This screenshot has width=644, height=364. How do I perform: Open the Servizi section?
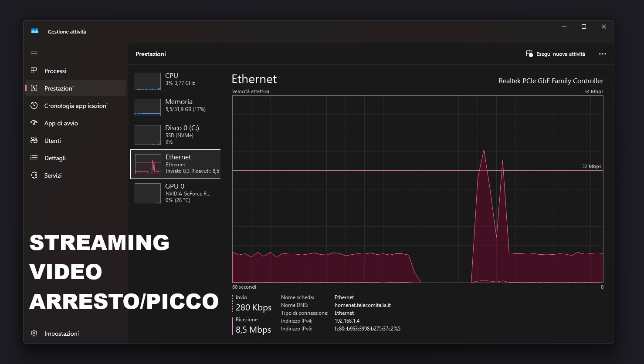coord(53,175)
